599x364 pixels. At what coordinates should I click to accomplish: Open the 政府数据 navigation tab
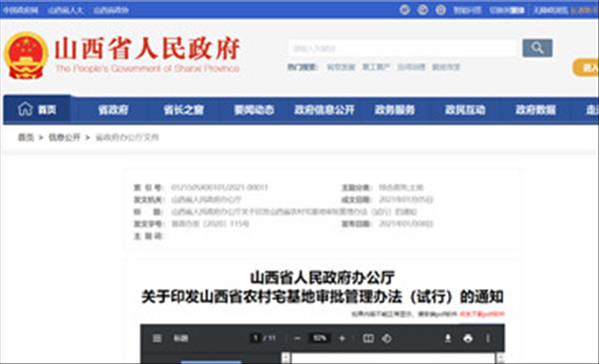[535, 110]
